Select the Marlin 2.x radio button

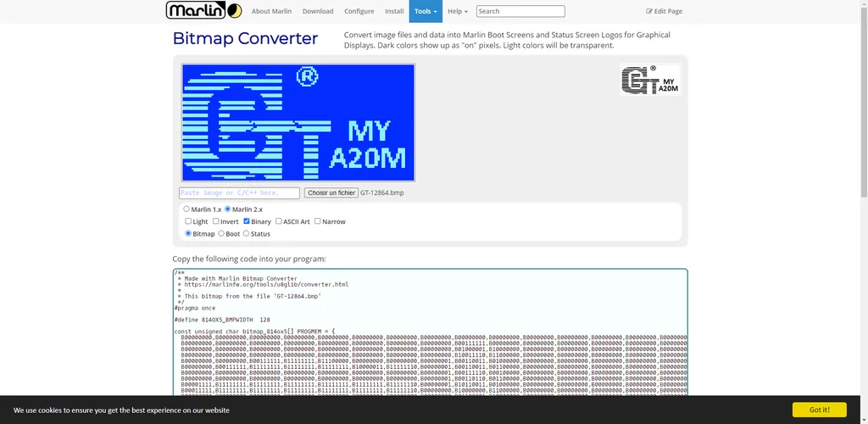pyautogui.click(x=227, y=209)
